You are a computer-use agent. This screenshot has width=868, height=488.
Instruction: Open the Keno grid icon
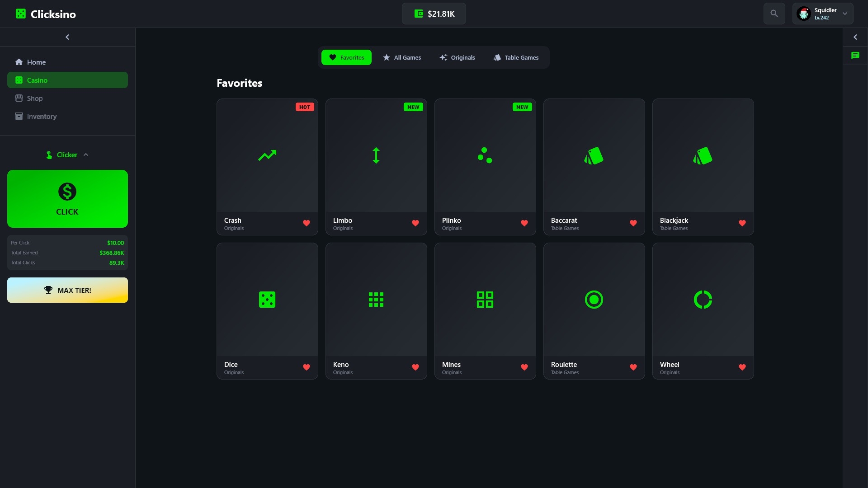(376, 300)
